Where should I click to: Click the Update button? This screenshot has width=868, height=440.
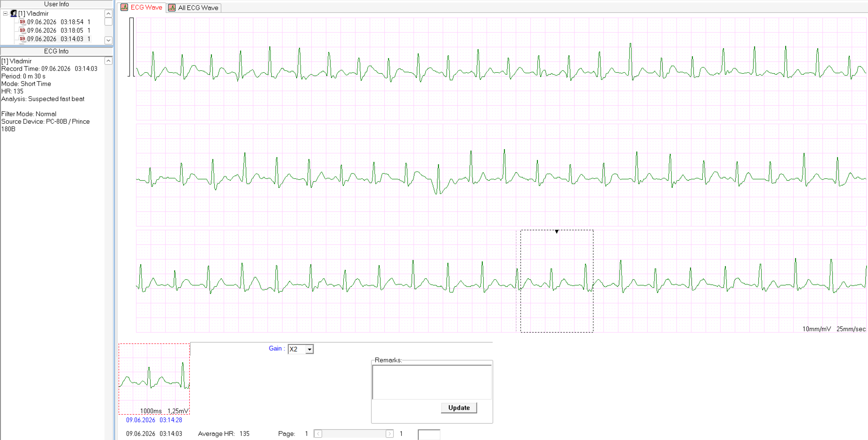tap(459, 408)
